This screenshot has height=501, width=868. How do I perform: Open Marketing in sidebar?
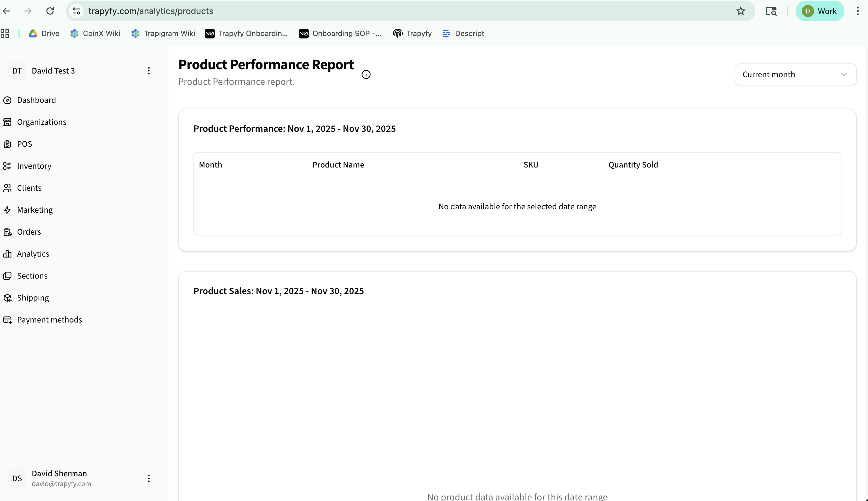pyautogui.click(x=35, y=210)
